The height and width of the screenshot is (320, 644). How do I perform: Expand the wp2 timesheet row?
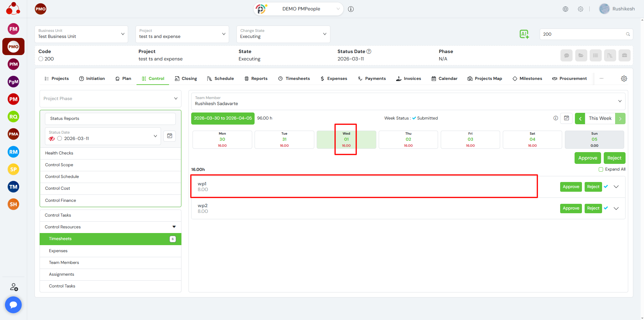616,209
